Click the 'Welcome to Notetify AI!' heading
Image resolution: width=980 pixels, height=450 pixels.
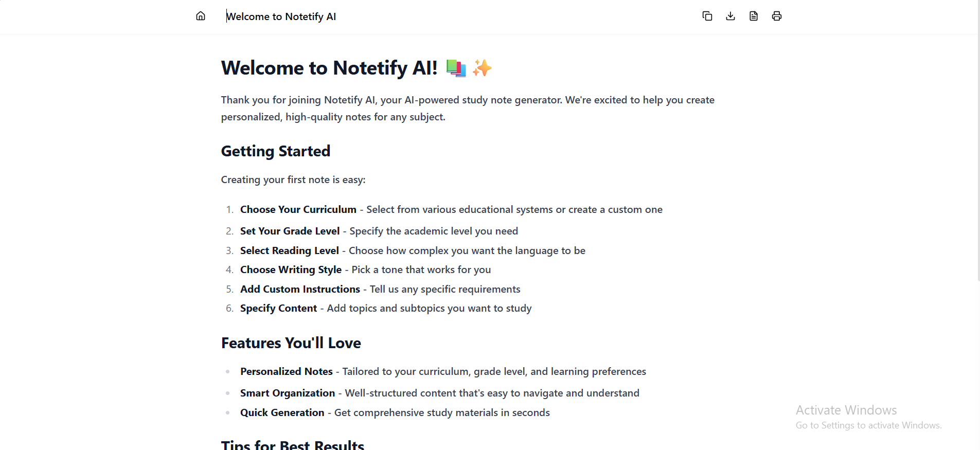click(x=329, y=67)
